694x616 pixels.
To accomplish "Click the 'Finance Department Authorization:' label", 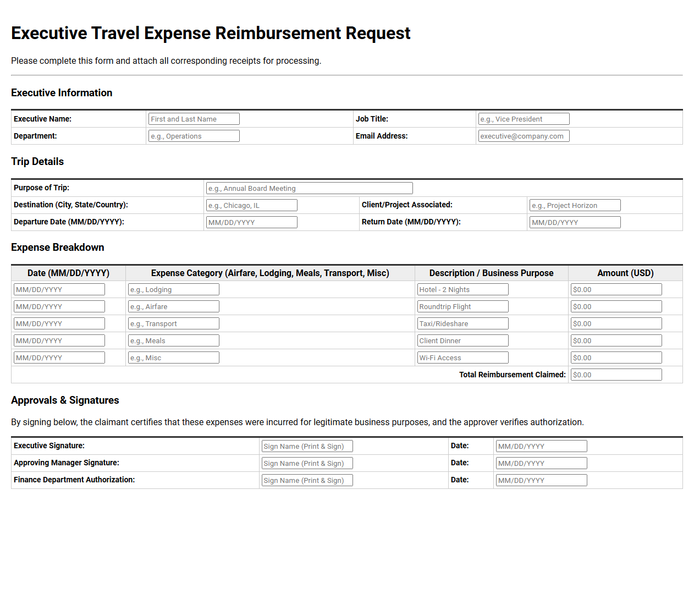I will tap(74, 480).
